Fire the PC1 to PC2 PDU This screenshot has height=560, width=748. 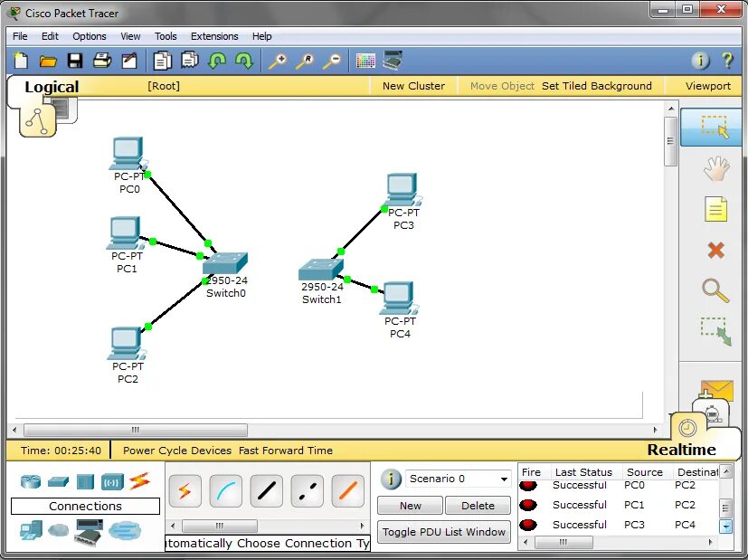click(527, 505)
